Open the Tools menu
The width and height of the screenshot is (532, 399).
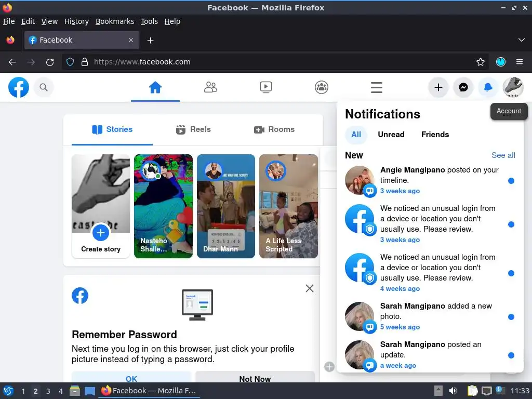149,21
